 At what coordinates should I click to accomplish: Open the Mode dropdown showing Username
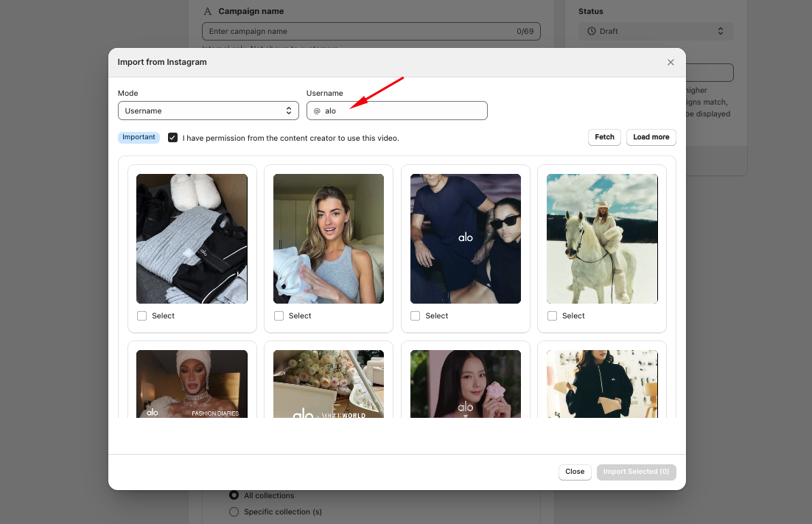click(209, 111)
